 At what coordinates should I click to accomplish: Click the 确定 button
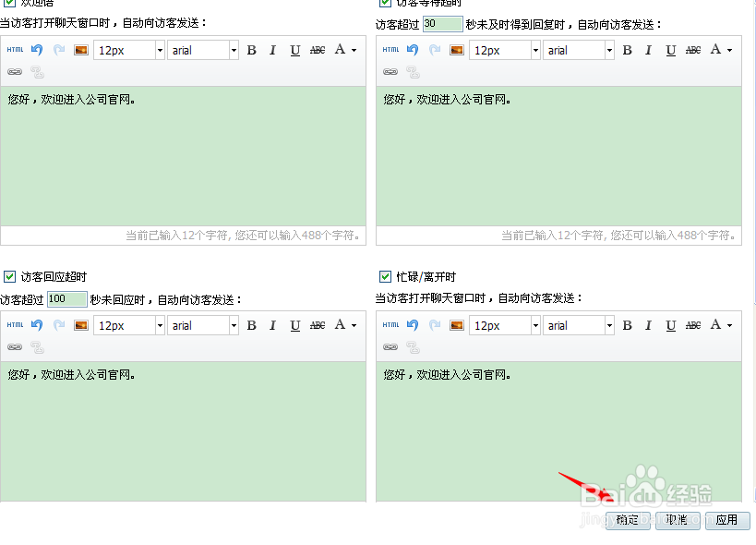pyautogui.click(x=627, y=520)
